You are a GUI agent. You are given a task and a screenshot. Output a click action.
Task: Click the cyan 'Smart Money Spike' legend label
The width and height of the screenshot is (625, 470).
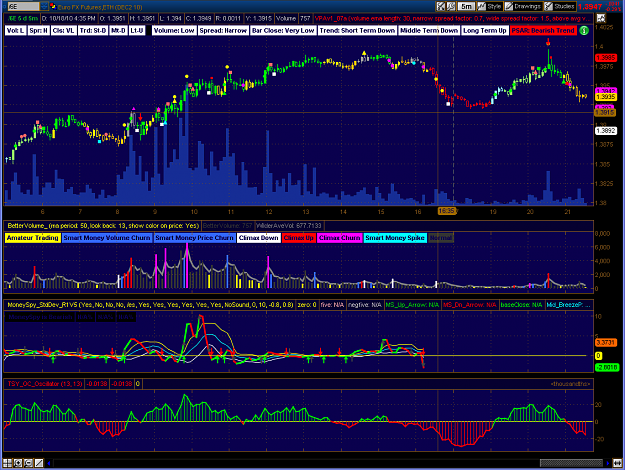[395, 238]
